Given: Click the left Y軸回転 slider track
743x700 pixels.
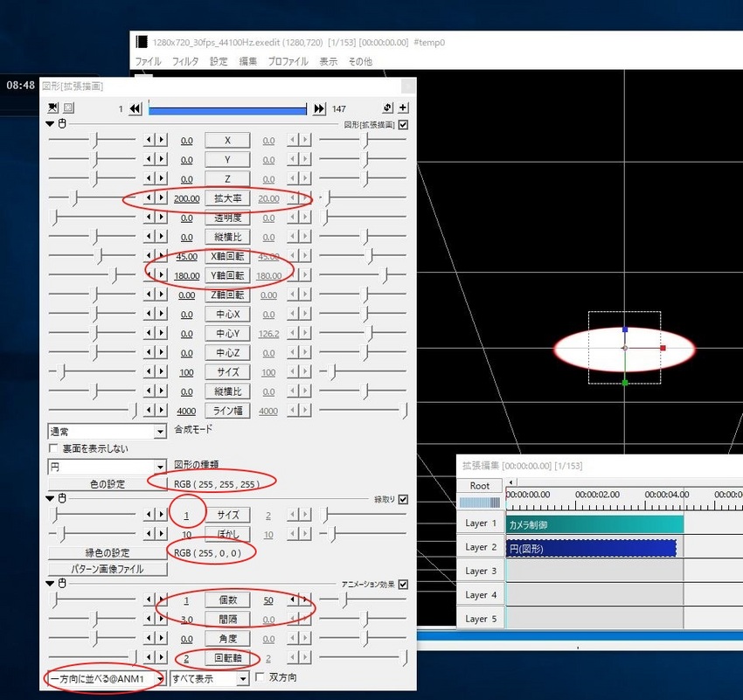Looking at the screenshot, I should click(92, 275).
